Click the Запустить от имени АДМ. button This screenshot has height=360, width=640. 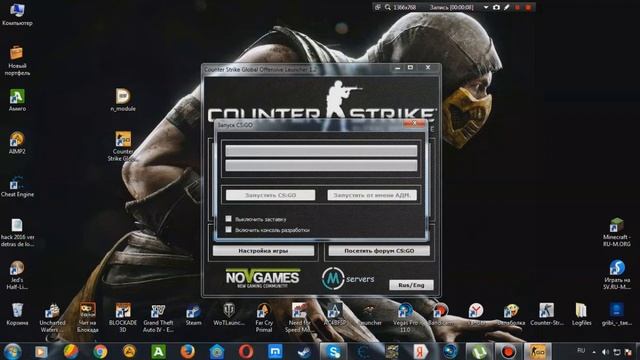(372, 195)
